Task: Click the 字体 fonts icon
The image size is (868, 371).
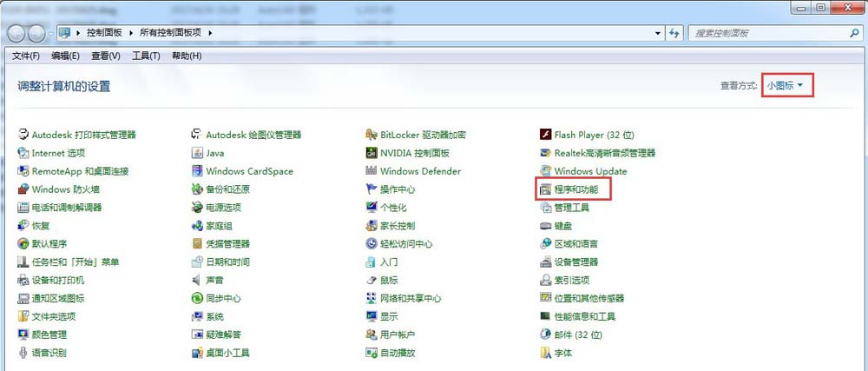Action: [x=545, y=353]
